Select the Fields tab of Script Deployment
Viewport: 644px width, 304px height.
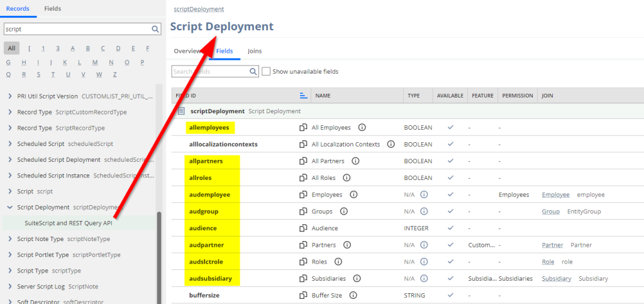225,52
